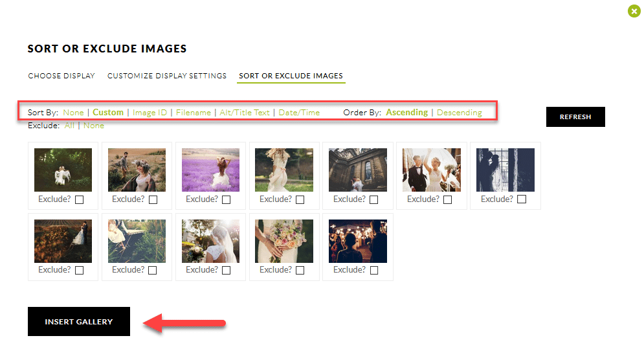Click the night lights crowd thumbnail

click(x=358, y=241)
